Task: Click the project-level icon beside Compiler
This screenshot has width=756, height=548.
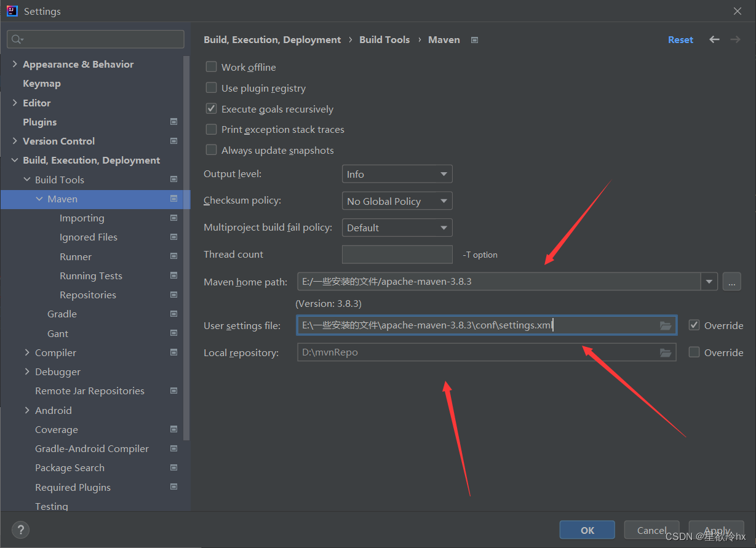Action: tap(174, 352)
